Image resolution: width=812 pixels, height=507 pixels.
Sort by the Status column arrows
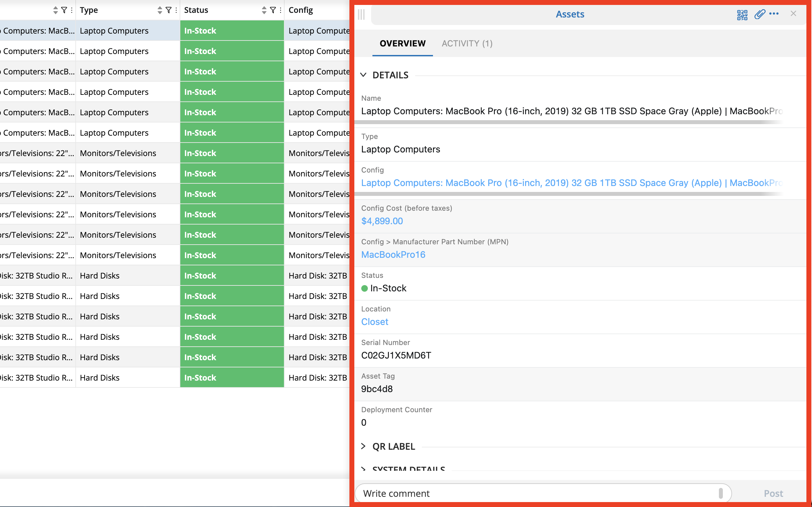tap(264, 10)
